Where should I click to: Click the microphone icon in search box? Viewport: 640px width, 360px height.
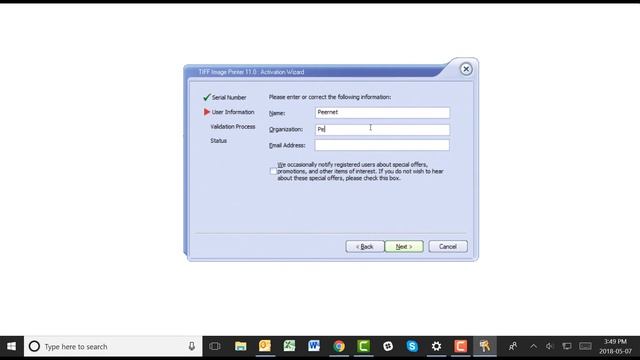click(191, 347)
